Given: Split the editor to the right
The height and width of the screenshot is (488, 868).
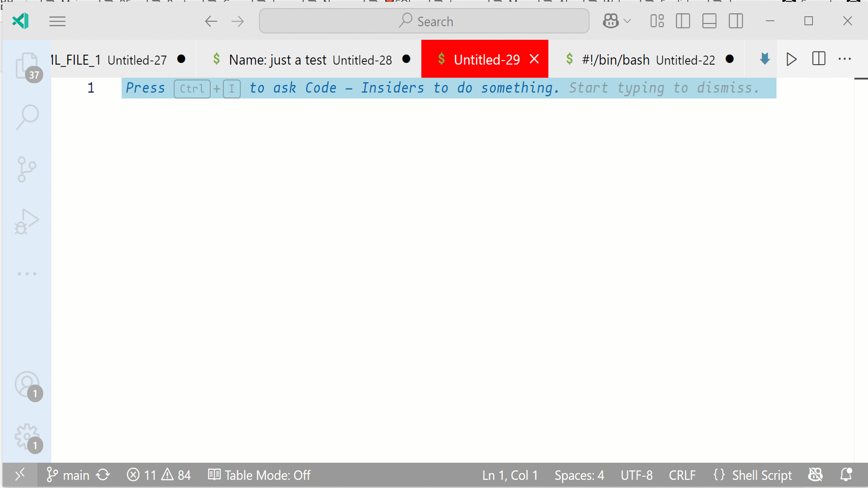Looking at the screenshot, I should point(818,59).
